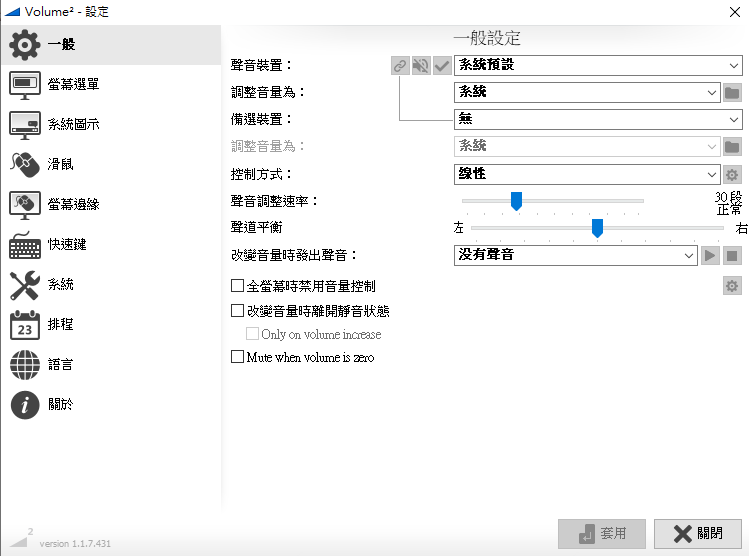Click the muted speaker icon beside 聲音裝置

(x=421, y=66)
